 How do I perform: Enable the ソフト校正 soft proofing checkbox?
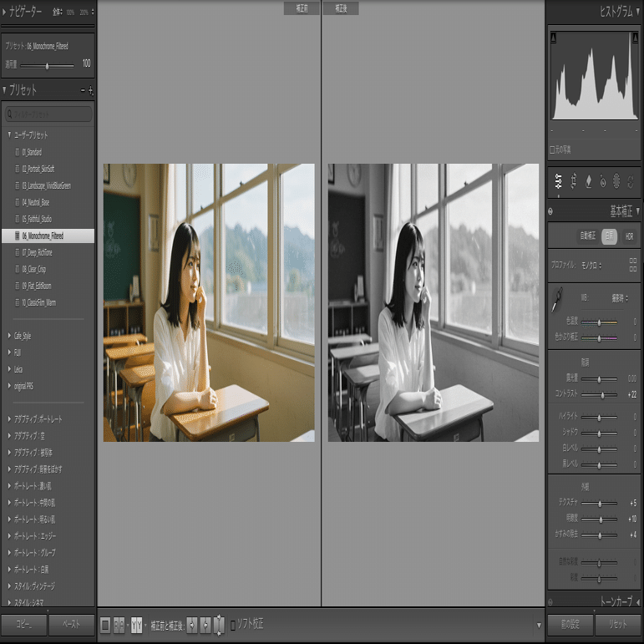[233, 625]
